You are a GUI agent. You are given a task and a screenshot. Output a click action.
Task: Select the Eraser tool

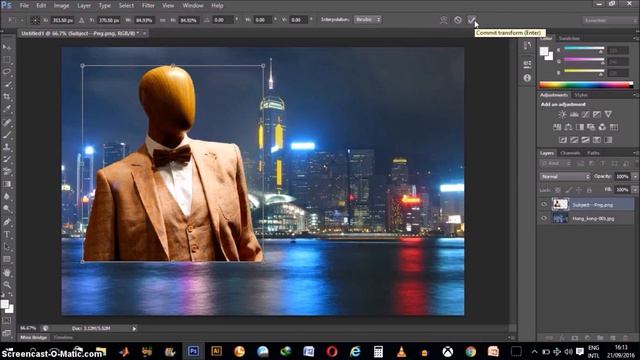coord(7,172)
